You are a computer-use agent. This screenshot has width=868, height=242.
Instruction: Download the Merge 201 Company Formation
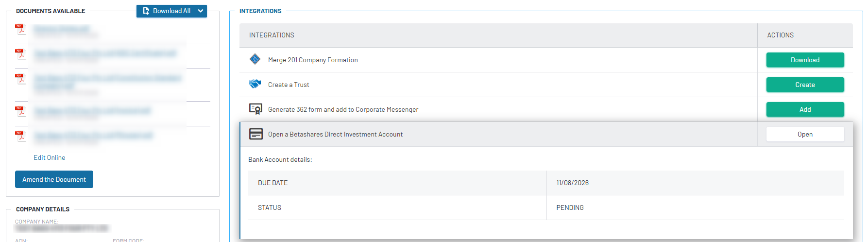pos(805,60)
